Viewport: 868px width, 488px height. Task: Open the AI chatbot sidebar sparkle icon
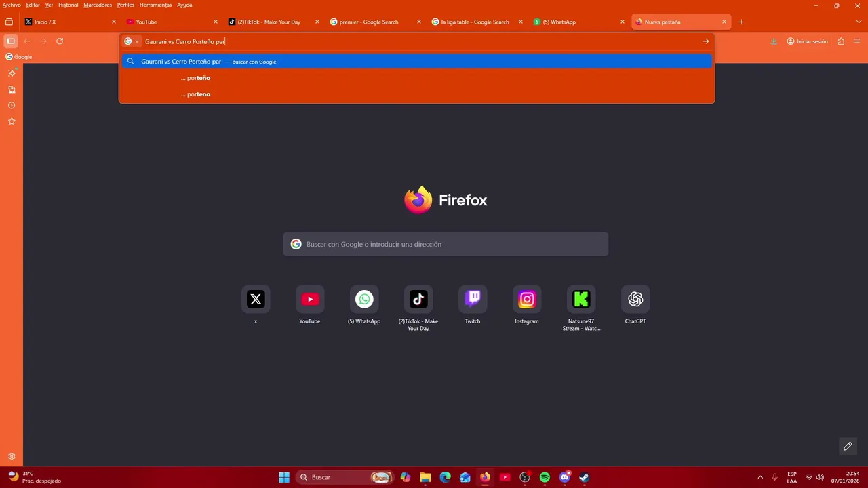12,73
